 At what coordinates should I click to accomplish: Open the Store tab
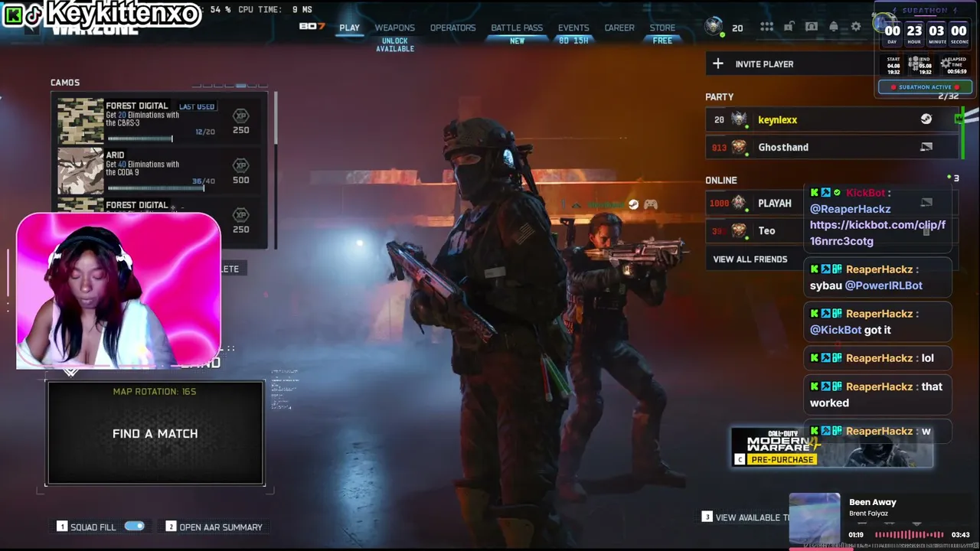(662, 28)
